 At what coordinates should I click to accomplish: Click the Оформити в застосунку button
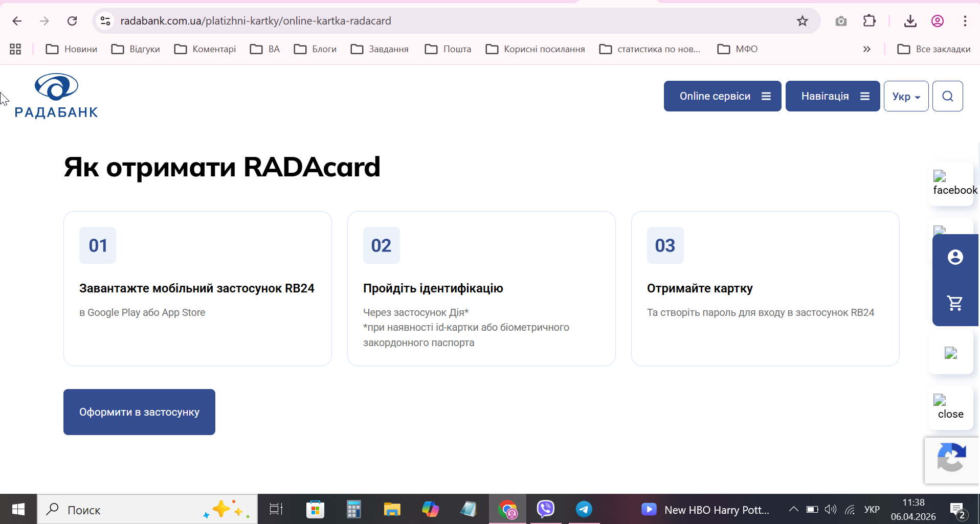(x=139, y=412)
